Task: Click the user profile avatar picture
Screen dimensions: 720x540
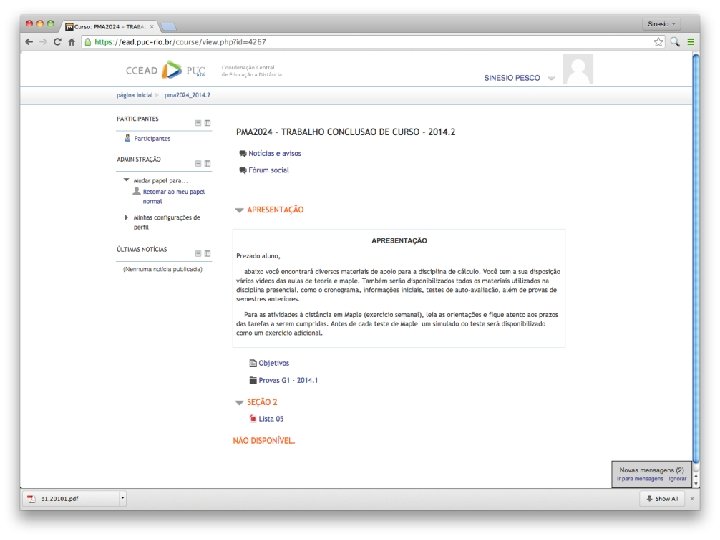Action: [578, 69]
